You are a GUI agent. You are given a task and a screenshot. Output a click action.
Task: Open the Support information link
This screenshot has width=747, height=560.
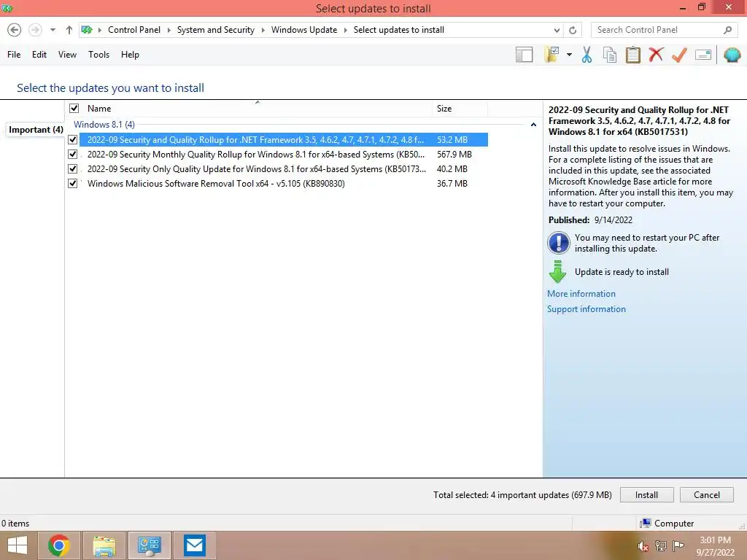click(587, 309)
